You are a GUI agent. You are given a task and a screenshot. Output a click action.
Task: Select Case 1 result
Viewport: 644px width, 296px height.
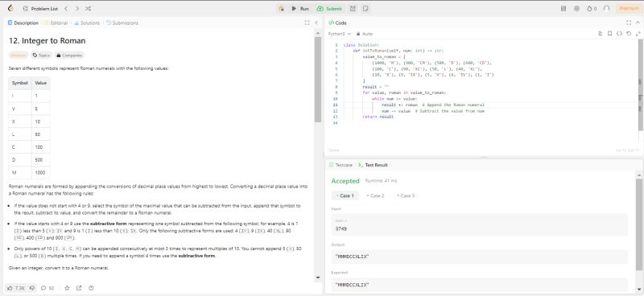(345, 195)
